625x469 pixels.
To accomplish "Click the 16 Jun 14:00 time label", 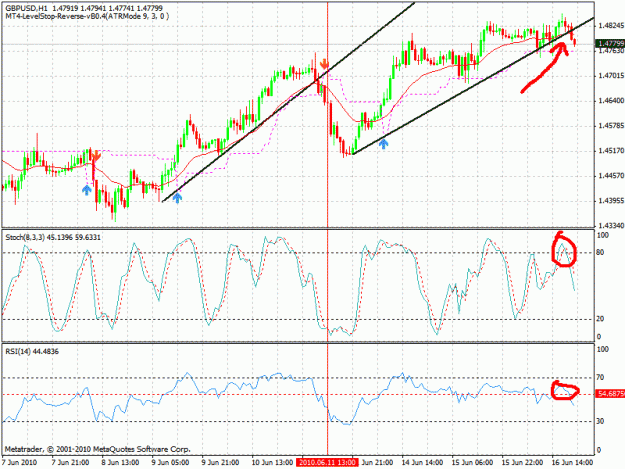I will (572, 463).
